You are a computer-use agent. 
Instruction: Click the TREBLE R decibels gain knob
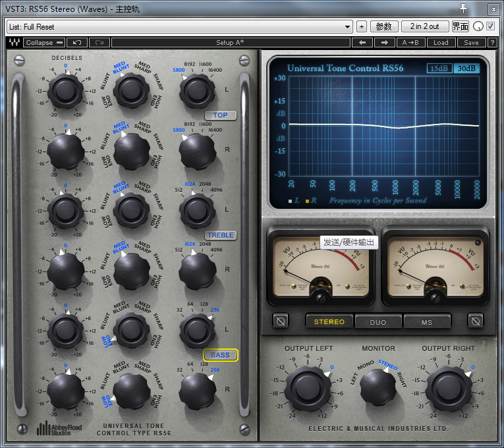tap(66, 271)
